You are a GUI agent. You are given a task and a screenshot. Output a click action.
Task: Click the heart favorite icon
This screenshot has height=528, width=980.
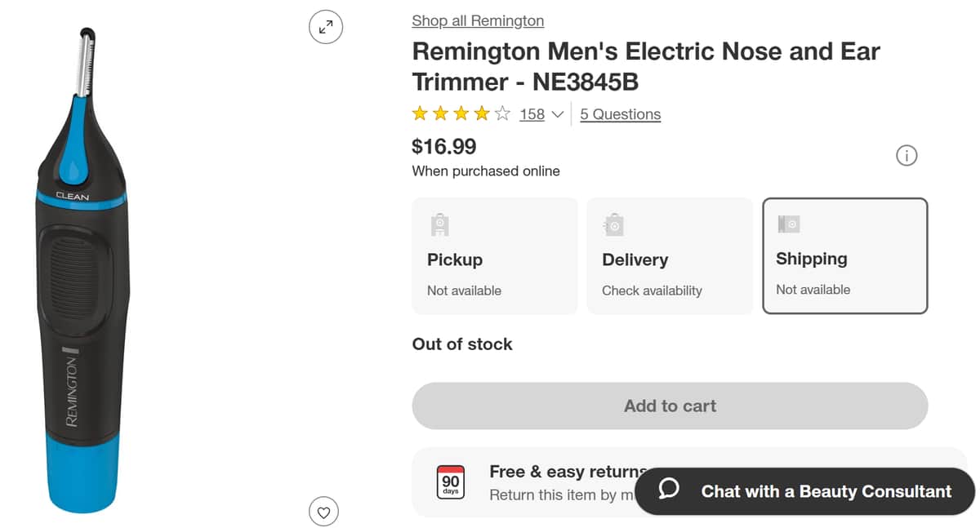pos(323,512)
